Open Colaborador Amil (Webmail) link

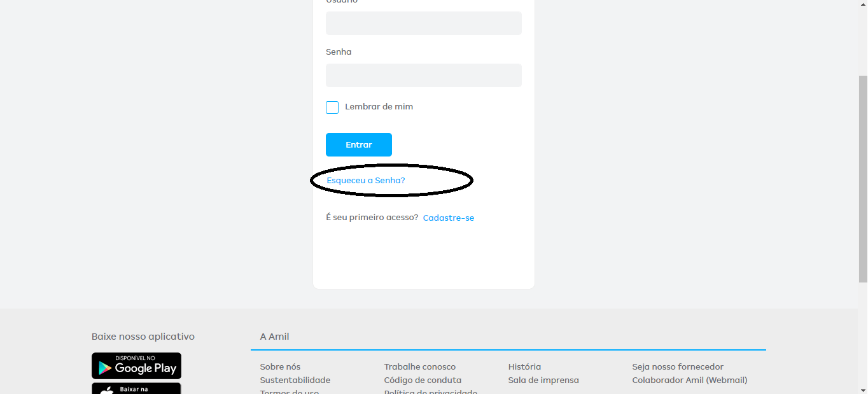point(690,380)
